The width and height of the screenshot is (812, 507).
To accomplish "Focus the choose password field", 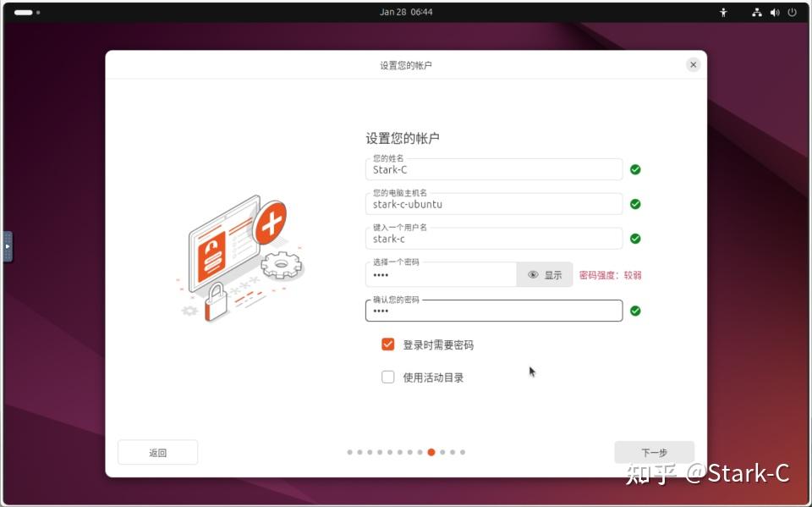I will pyautogui.click(x=442, y=275).
